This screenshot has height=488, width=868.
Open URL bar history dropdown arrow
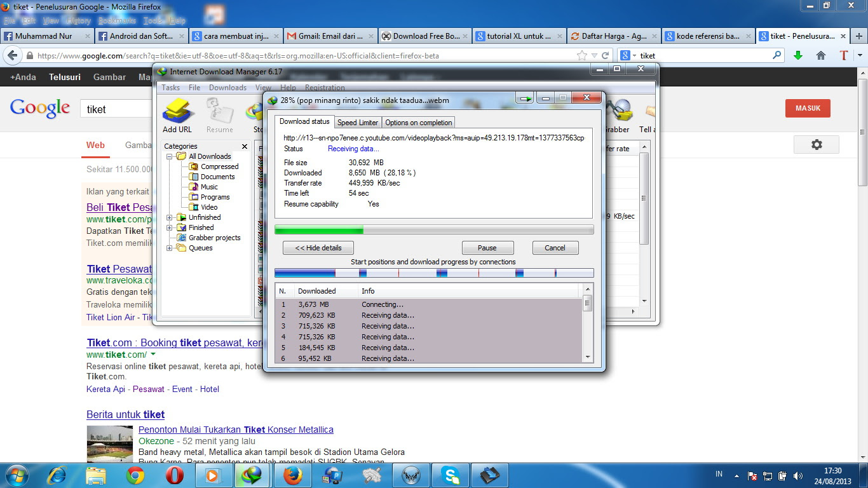pos(595,55)
